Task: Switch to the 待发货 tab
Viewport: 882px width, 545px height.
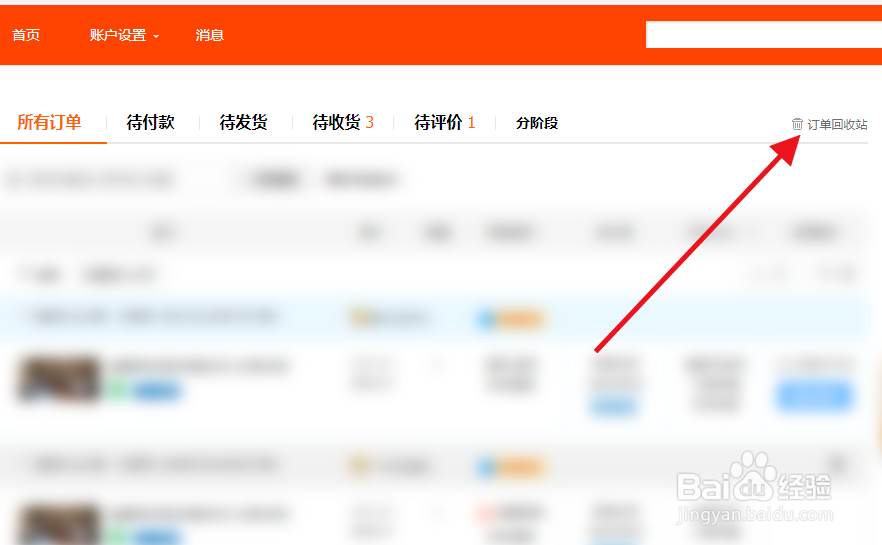Action: click(243, 122)
